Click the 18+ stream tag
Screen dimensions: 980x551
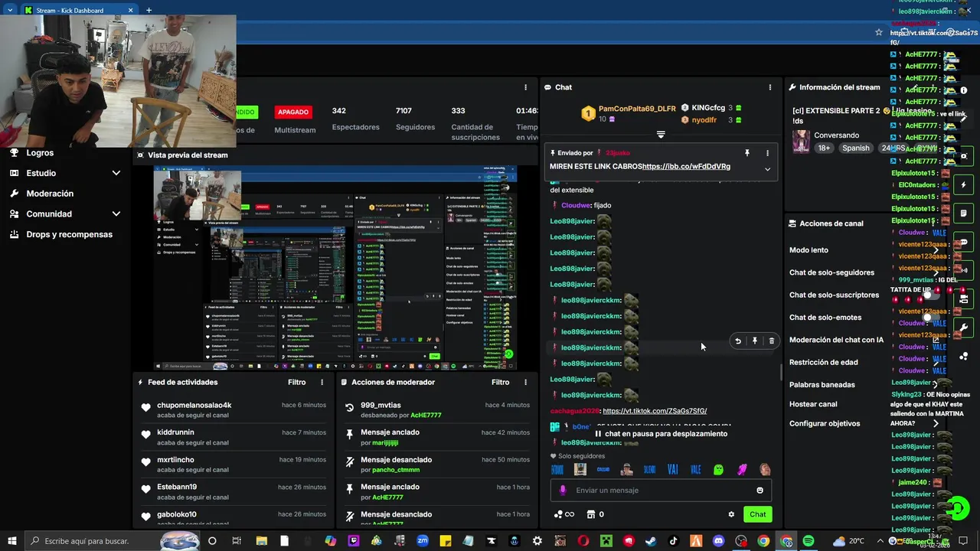point(824,148)
